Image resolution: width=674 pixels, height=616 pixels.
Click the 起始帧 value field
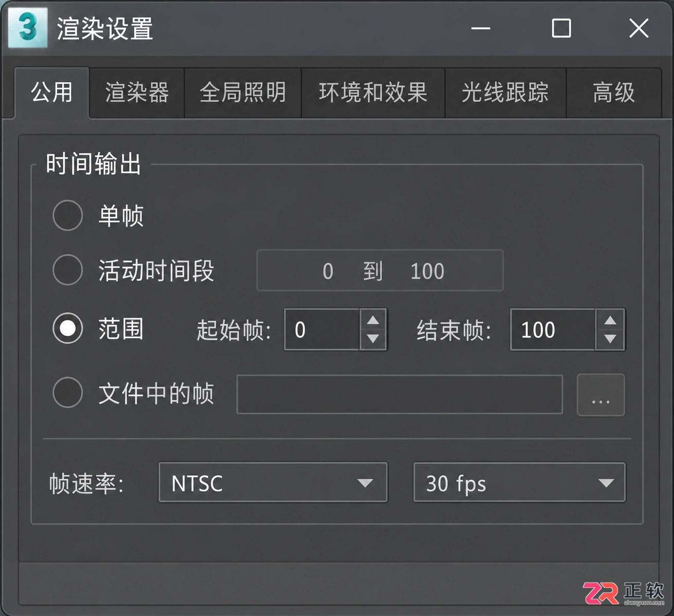(x=322, y=329)
